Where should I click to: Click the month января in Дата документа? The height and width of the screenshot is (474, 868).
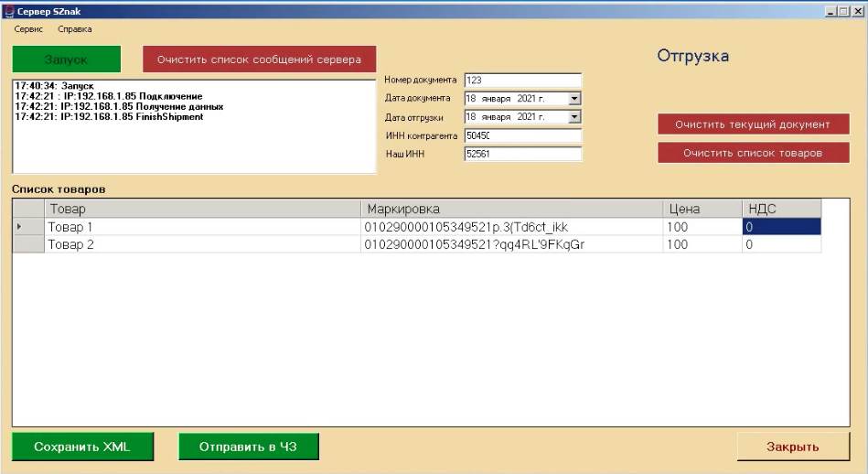pos(496,99)
